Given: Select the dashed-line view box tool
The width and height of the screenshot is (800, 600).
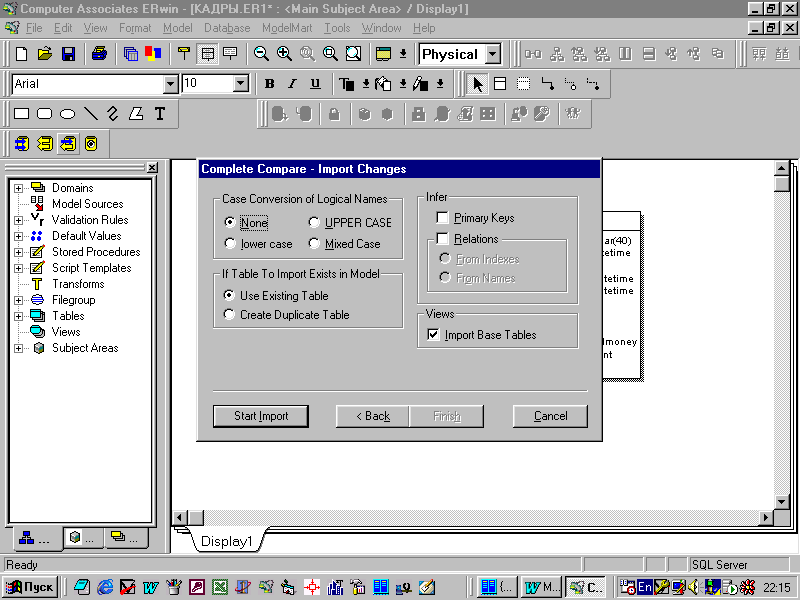Looking at the screenshot, I should [523, 84].
